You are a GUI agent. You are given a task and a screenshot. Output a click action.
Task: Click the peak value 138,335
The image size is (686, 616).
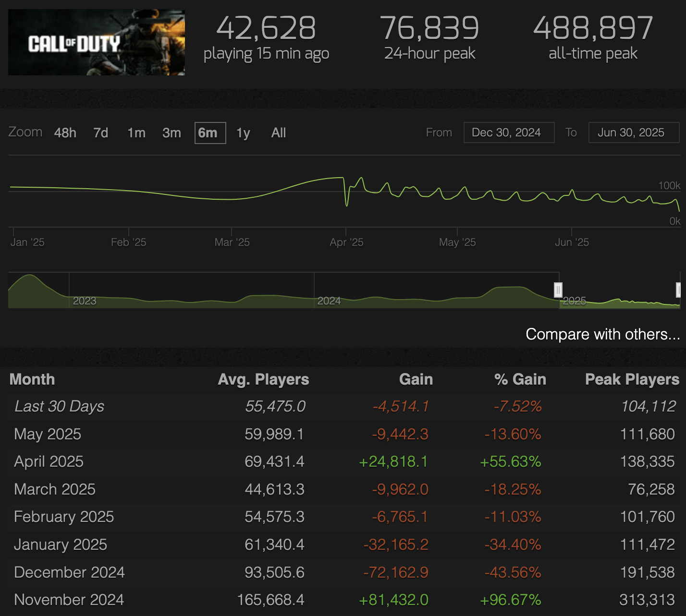click(648, 461)
